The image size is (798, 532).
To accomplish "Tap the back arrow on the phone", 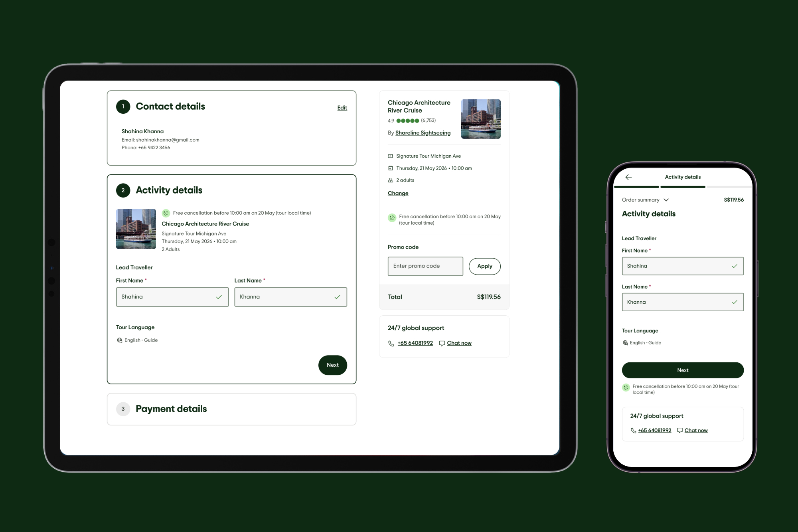I will 628,177.
